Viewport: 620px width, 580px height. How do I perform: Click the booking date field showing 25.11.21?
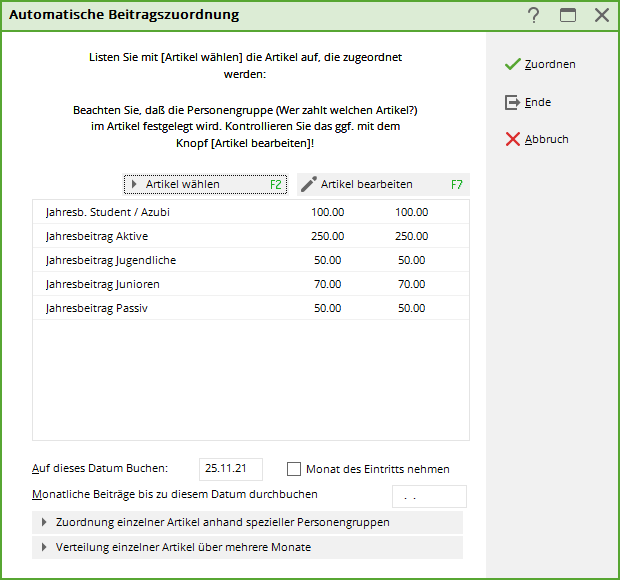pyautogui.click(x=230, y=469)
